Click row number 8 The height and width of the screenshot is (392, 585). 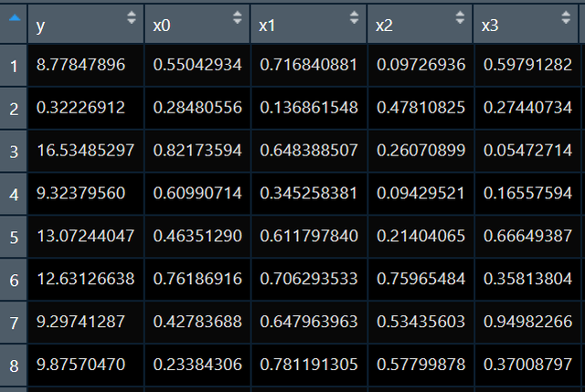(13, 366)
